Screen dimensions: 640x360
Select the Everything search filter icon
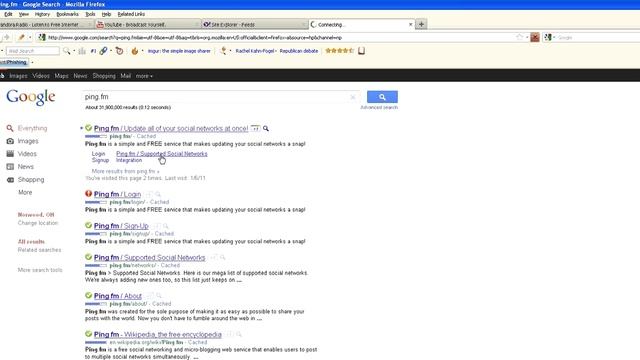pos(10,128)
